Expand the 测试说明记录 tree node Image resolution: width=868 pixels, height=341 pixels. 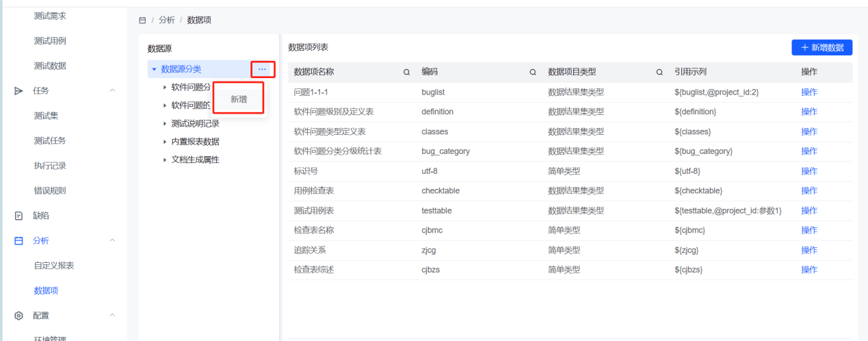tap(165, 123)
